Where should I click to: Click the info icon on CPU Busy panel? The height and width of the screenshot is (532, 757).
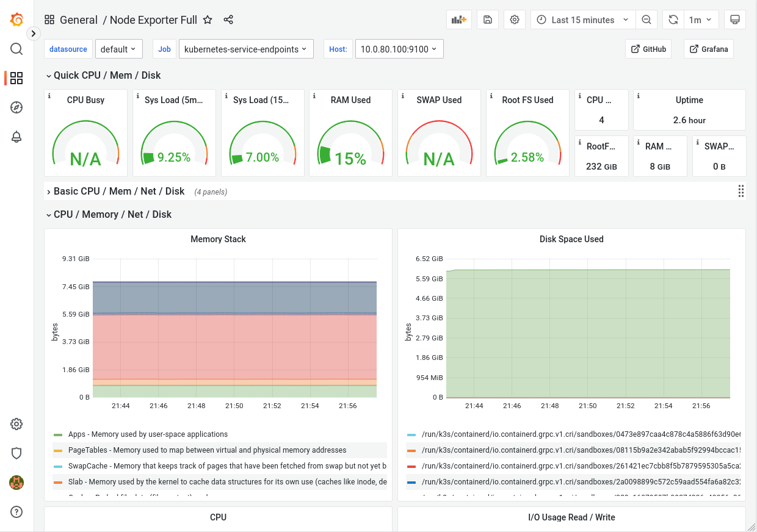(49, 96)
